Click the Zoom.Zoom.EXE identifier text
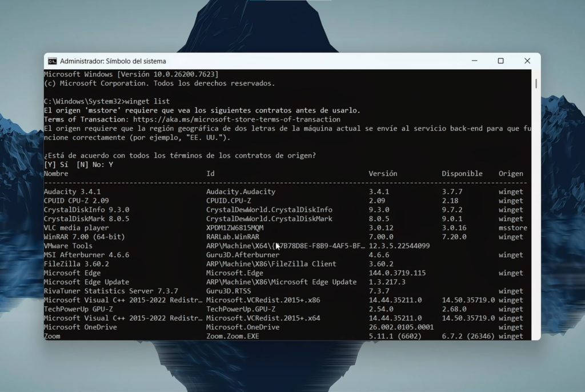This screenshot has height=392, width=585. point(233,336)
